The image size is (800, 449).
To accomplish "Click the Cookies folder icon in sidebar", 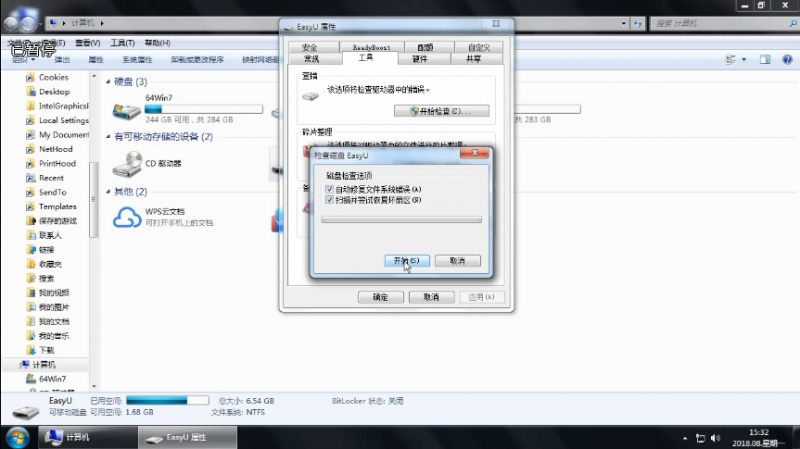I will 30,78.
